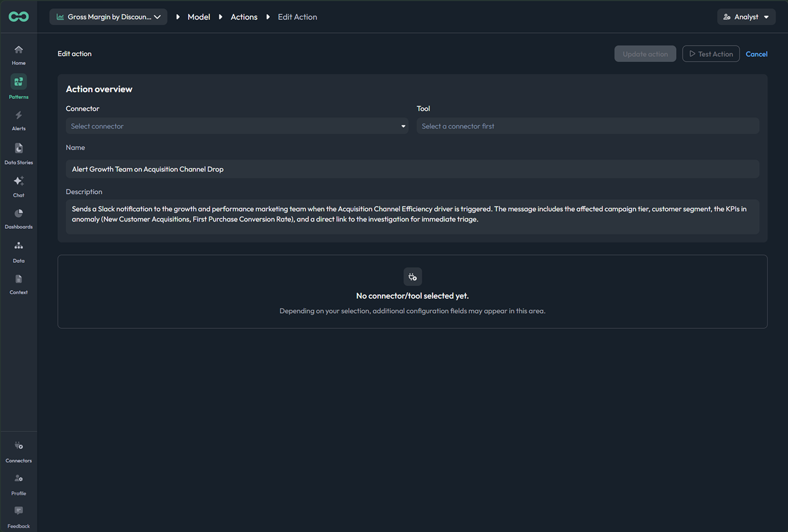Click the Edit Action breadcrumb
The height and width of the screenshot is (532, 788).
coord(297,17)
